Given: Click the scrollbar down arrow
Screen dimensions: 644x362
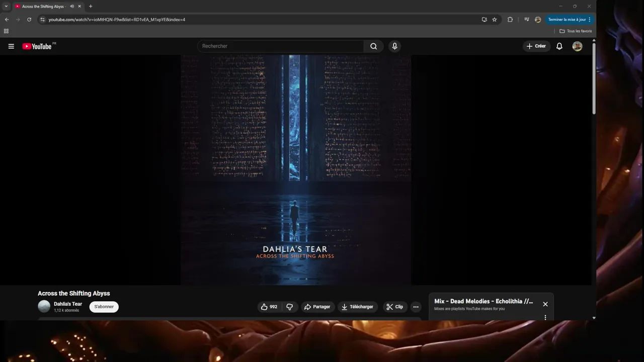Looking at the screenshot, I should pyautogui.click(x=594, y=318).
